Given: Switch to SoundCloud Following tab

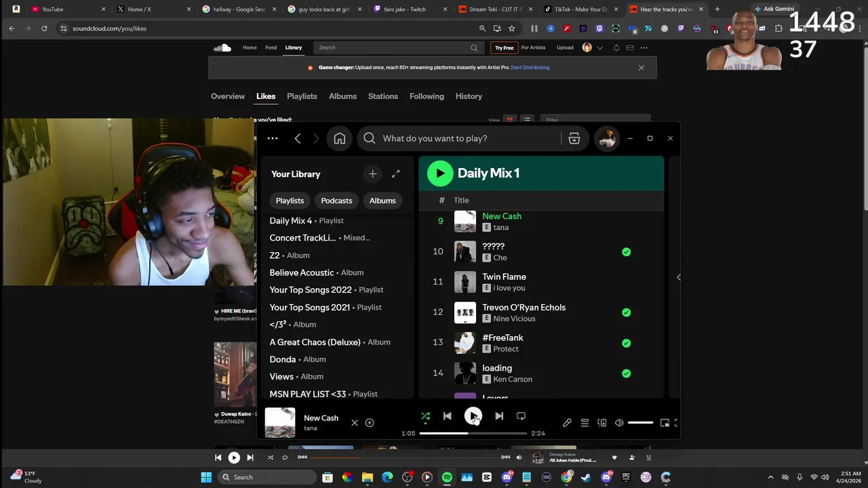Looking at the screenshot, I should [x=427, y=96].
